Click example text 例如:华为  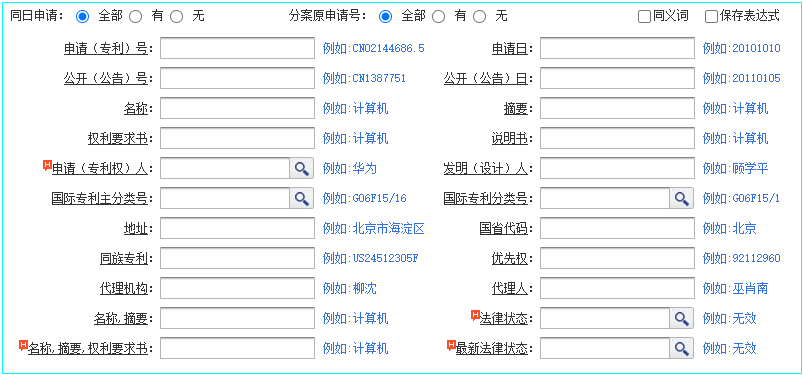point(349,169)
